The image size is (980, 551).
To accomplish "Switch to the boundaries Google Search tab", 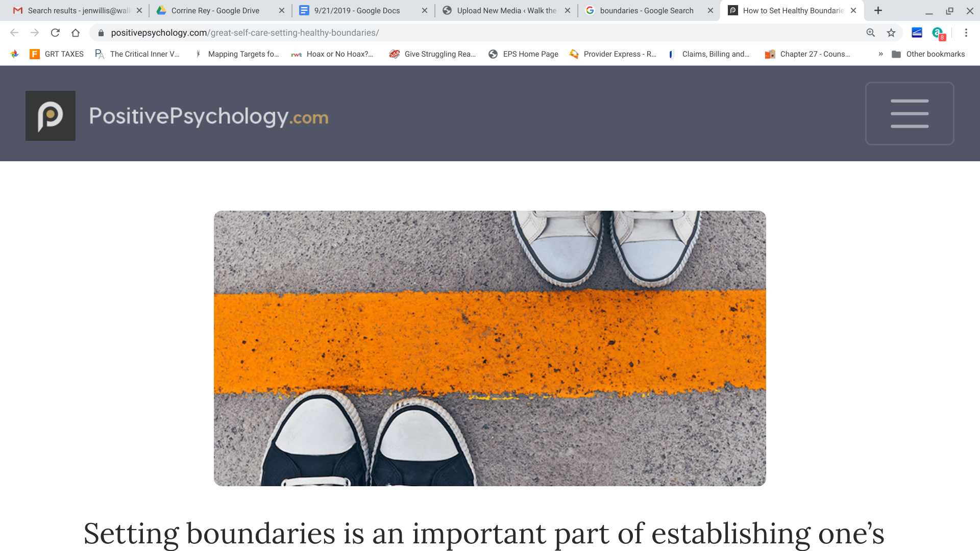I will (646, 10).
